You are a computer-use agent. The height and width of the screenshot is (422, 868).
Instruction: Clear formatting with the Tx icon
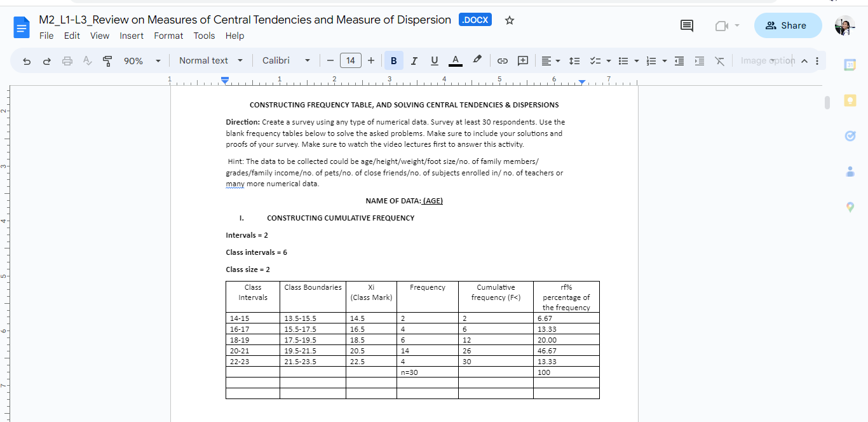coord(719,61)
